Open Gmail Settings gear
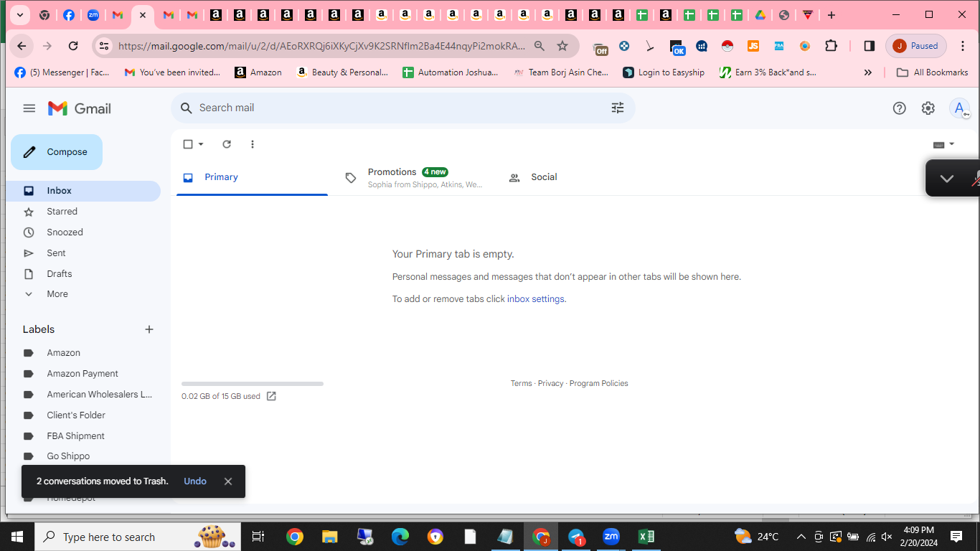 click(x=928, y=108)
